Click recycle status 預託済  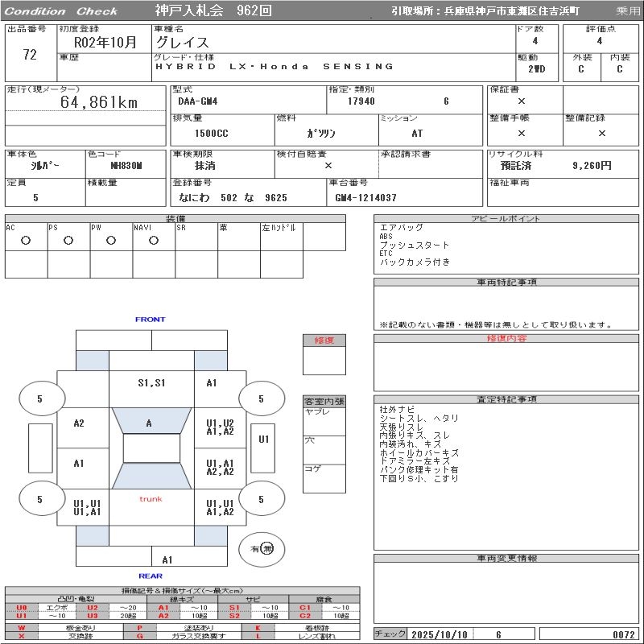pyautogui.click(x=516, y=166)
